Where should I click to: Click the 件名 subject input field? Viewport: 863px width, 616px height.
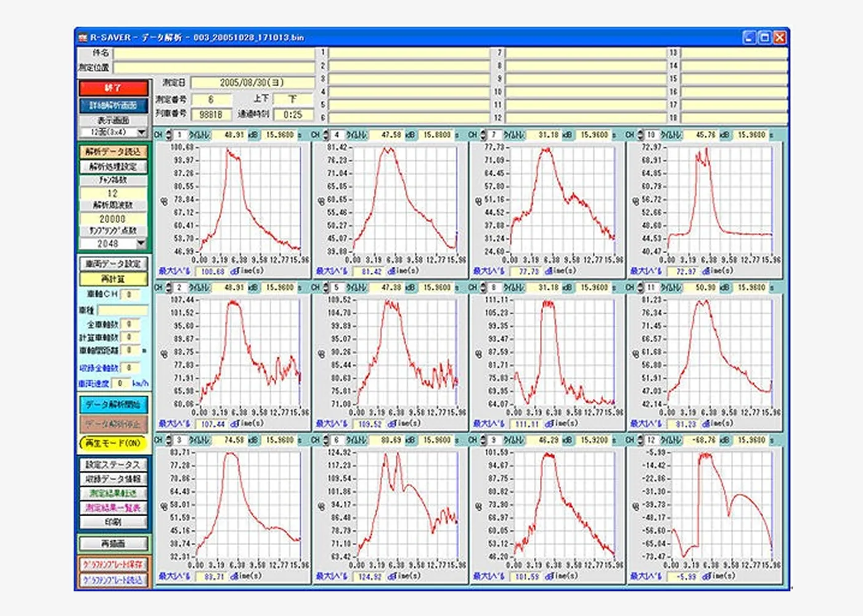point(213,54)
